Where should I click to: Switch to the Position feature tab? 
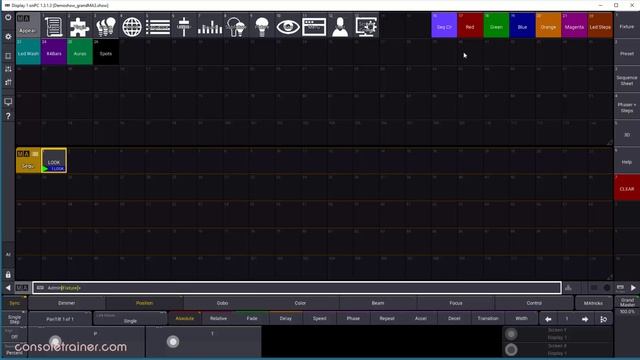(x=144, y=303)
